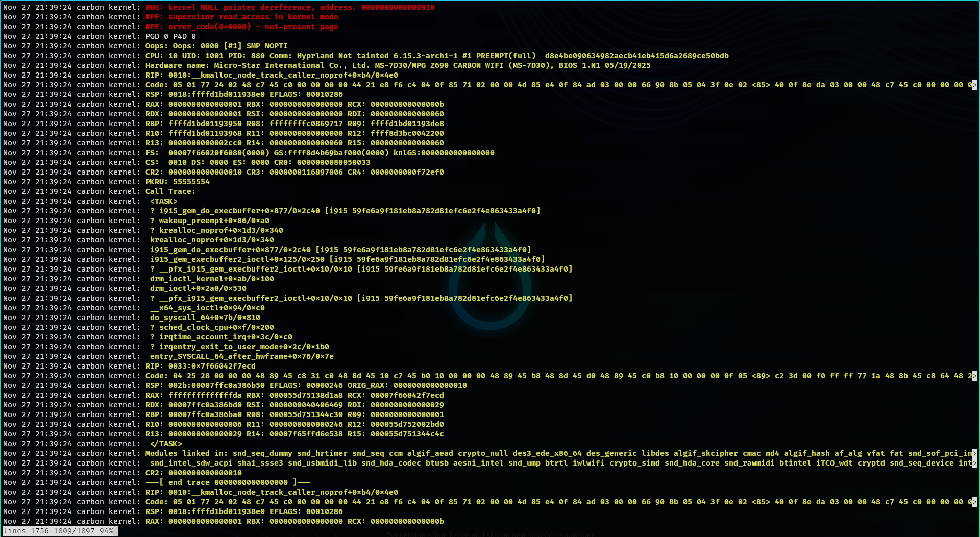Click the "R14: 00007f65ffd6e538" register value
Viewport: 980px width, 537px height.
pos(295,434)
